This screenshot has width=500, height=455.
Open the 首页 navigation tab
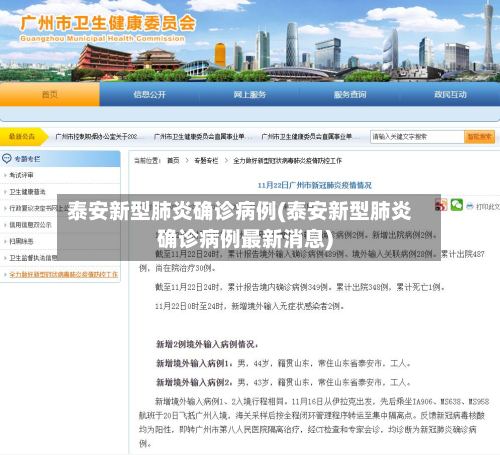[x=50, y=94]
